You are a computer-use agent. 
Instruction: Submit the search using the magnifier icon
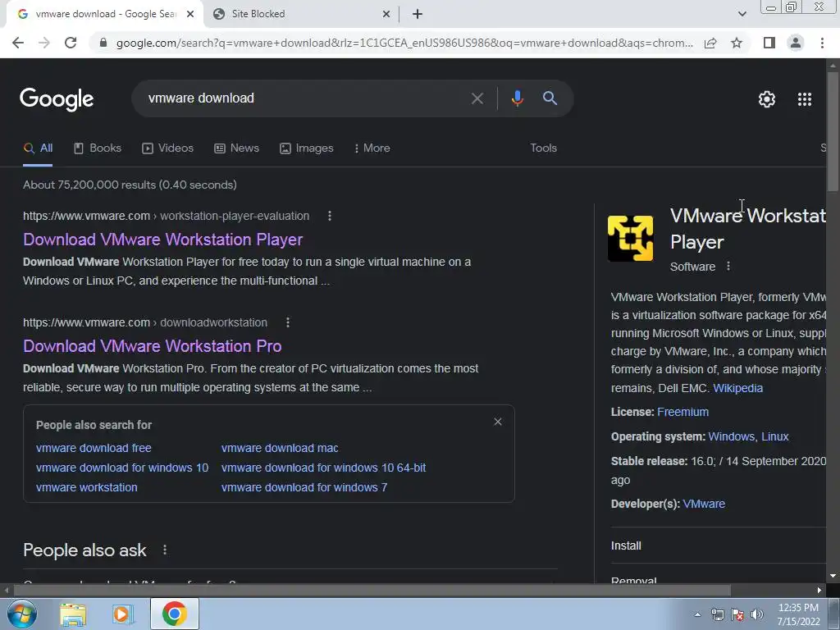[550, 98]
